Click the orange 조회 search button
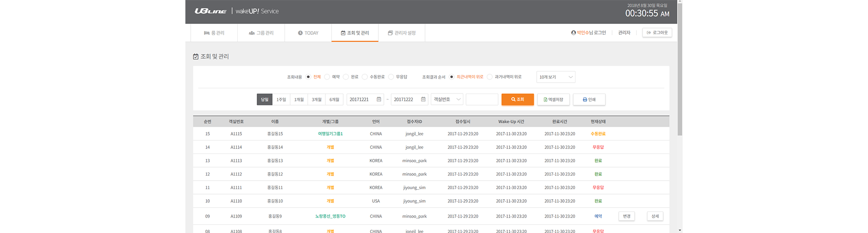This screenshot has height=233, width=868. coord(518,99)
